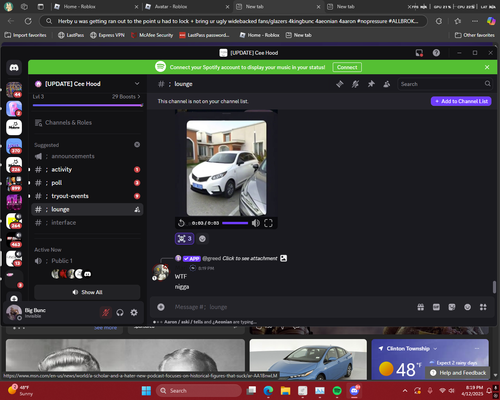Viewport: 500px width, 400px height.
Task: Toggle microphone mute for Big Bunc
Action: tap(106, 312)
